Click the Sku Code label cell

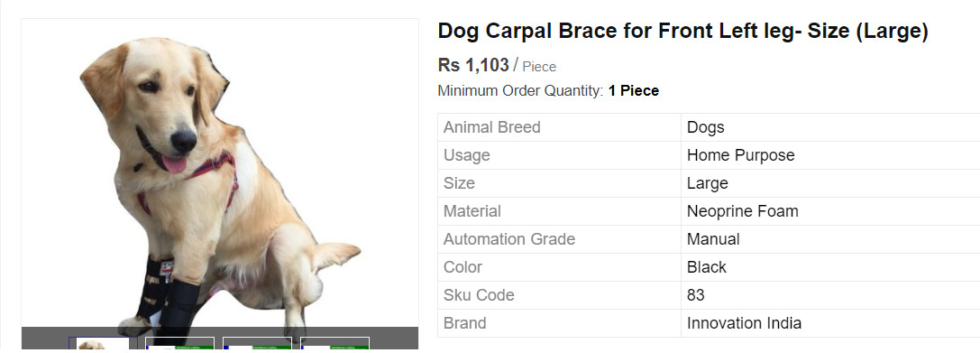(x=559, y=295)
